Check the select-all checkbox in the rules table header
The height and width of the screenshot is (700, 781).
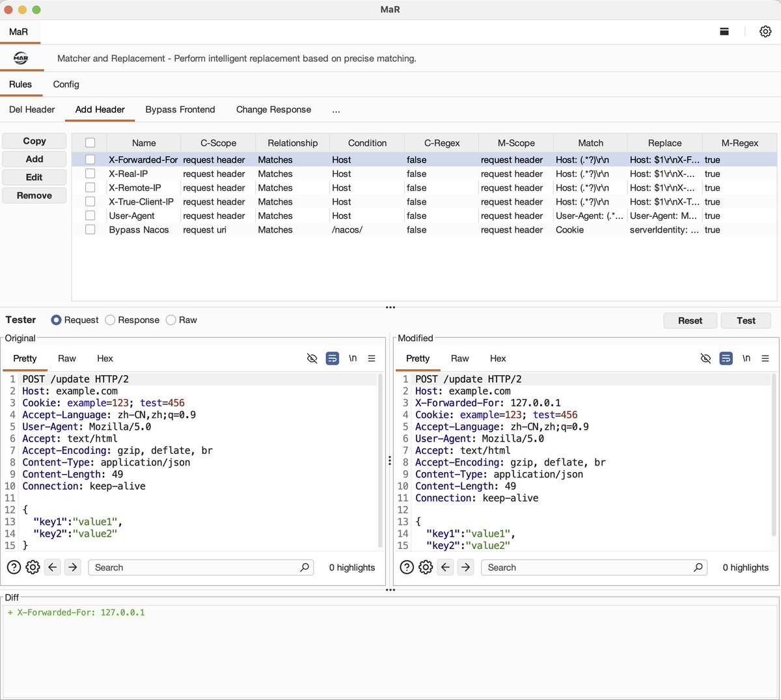tap(90, 143)
